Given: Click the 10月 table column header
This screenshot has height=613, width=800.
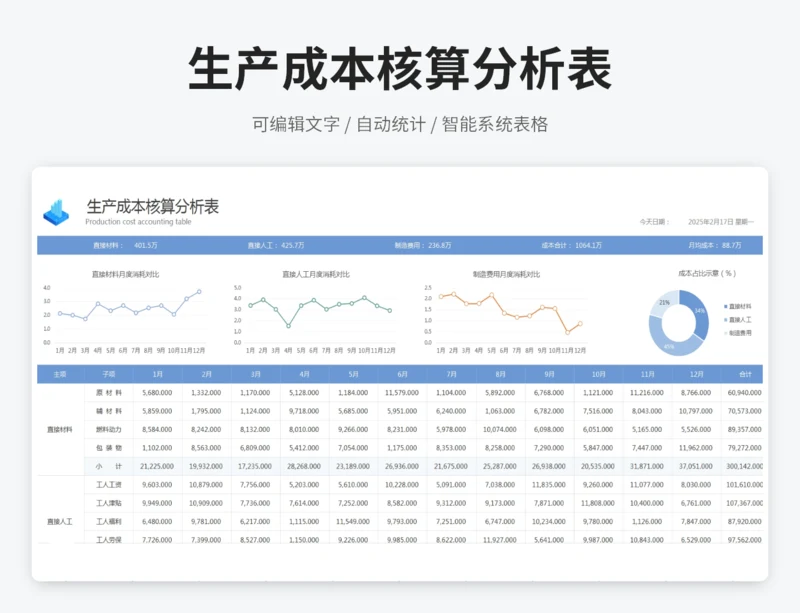Looking at the screenshot, I should click(598, 374).
